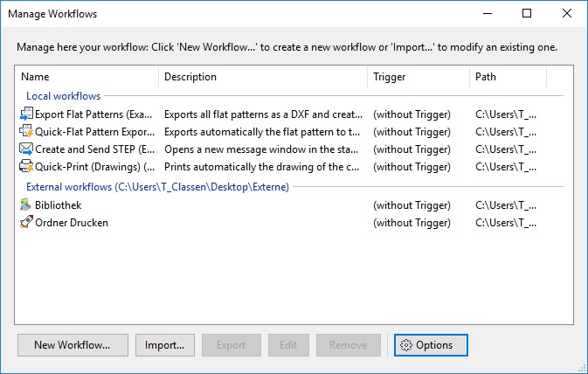Click the Export Flat Patterns workflow icon
Image resolution: width=588 pixels, height=374 pixels.
pyautogui.click(x=25, y=114)
